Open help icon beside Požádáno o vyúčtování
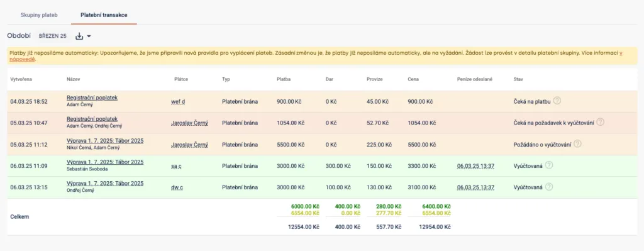Viewport: 644px width, 251px height. click(578, 144)
